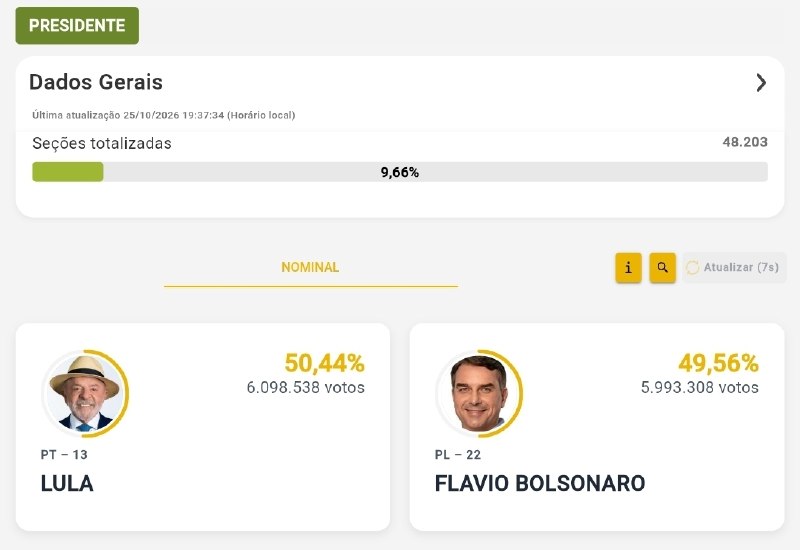Expand Dados Gerais with right chevron

click(x=761, y=82)
